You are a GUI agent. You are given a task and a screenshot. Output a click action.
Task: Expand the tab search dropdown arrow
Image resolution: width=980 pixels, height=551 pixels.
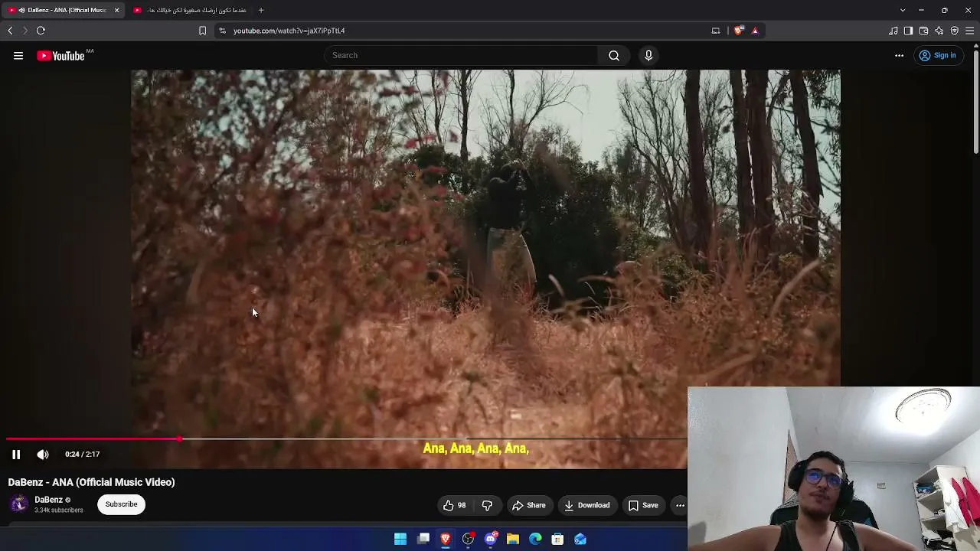(903, 10)
